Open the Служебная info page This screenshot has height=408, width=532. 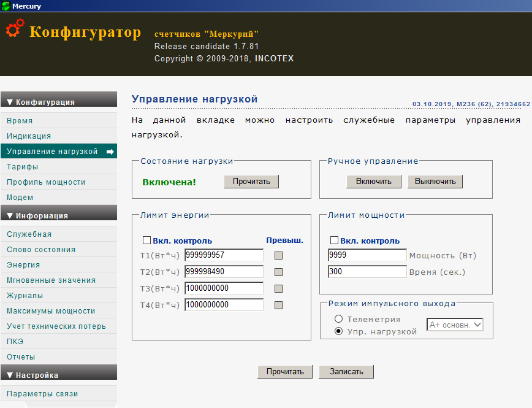59,234
